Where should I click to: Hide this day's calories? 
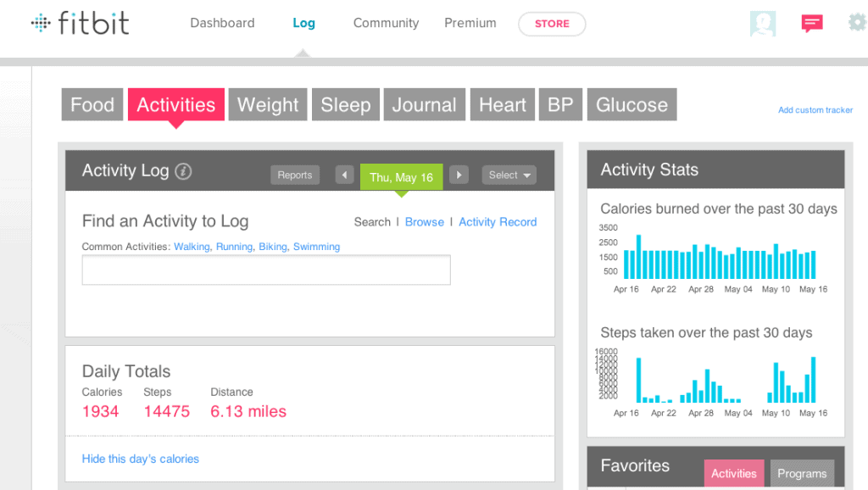141,459
